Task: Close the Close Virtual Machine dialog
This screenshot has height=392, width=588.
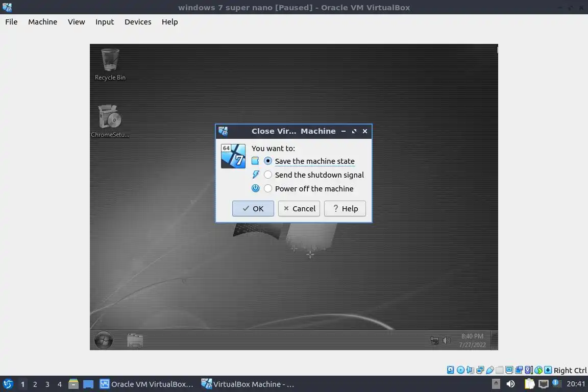Action: pos(365,131)
